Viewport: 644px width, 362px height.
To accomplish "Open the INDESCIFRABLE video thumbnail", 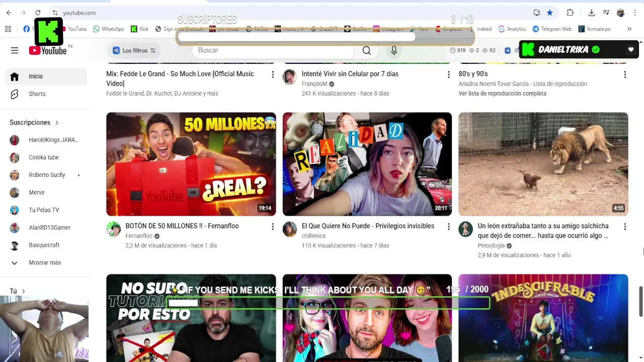I will (x=543, y=318).
